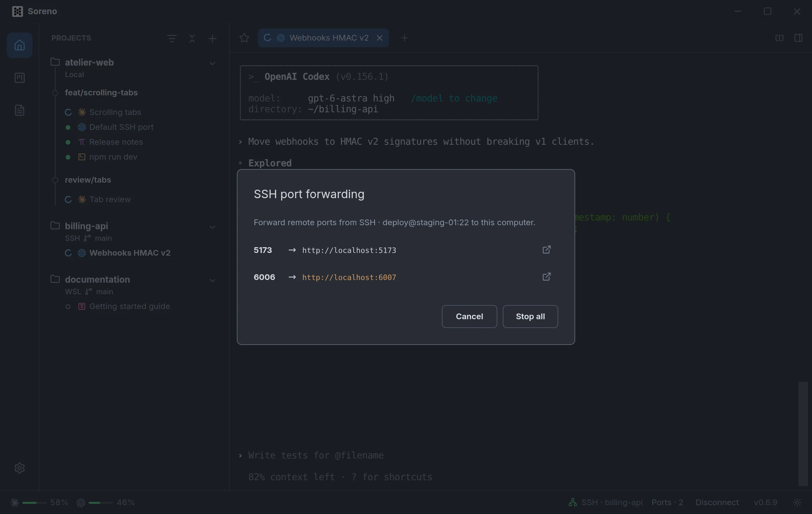The width and height of the screenshot is (812, 514).
Task: Click Ports · 2 in status bar
Action: [667, 503]
